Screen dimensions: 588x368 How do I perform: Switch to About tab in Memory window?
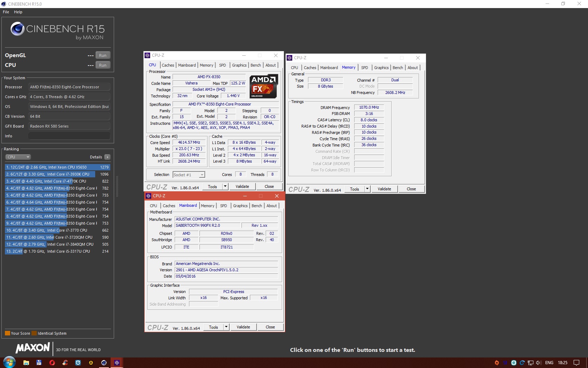(x=413, y=68)
